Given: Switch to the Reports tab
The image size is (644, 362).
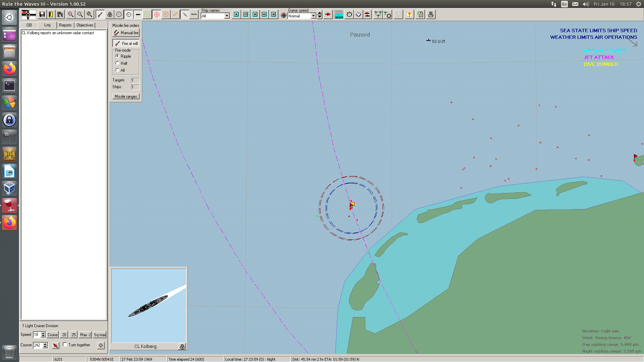Looking at the screenshot, I should pos(65,25).
